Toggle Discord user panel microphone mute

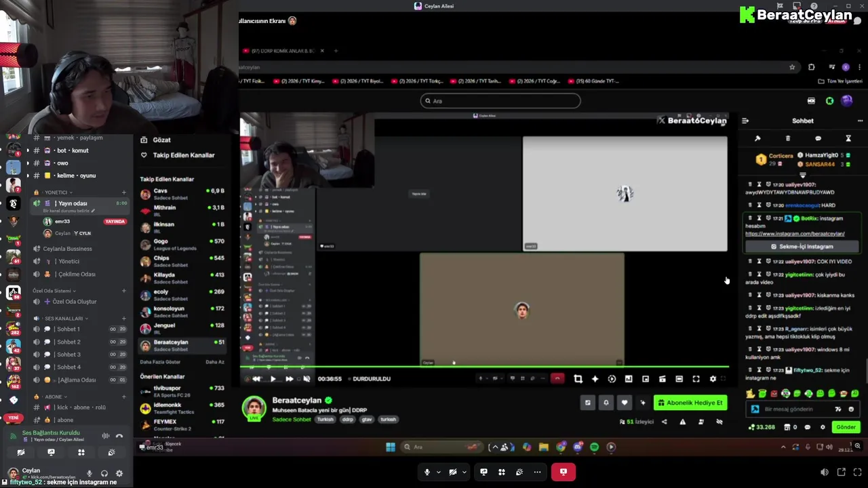click(89, 474)
